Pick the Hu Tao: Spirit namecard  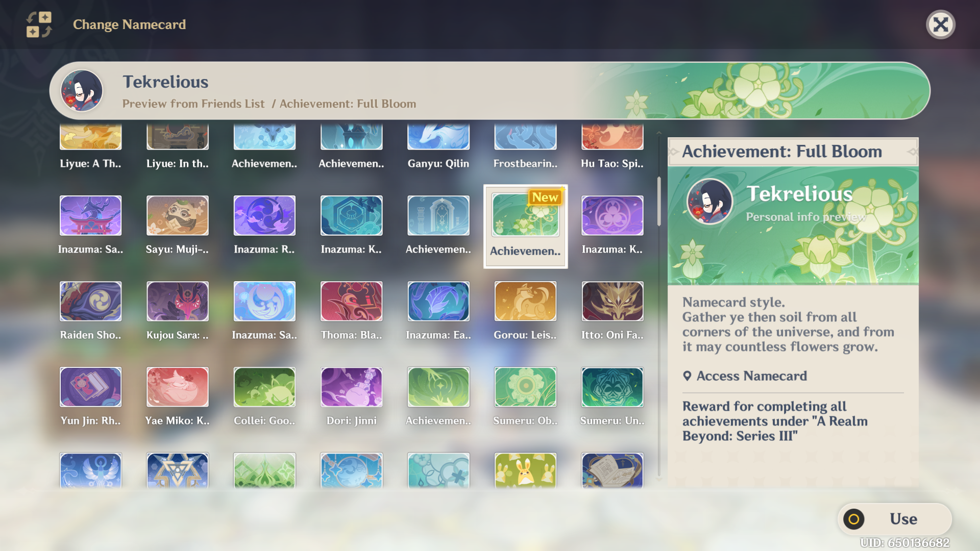[612, 139]
